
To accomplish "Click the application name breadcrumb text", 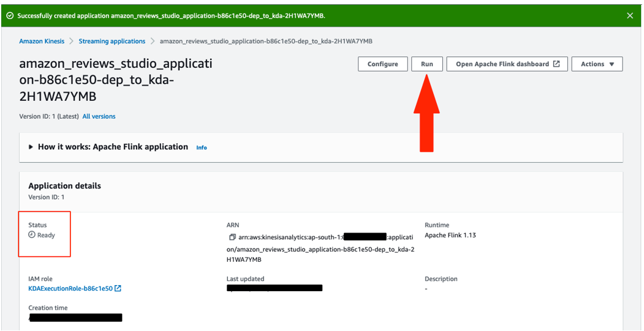I will (266, 41).
